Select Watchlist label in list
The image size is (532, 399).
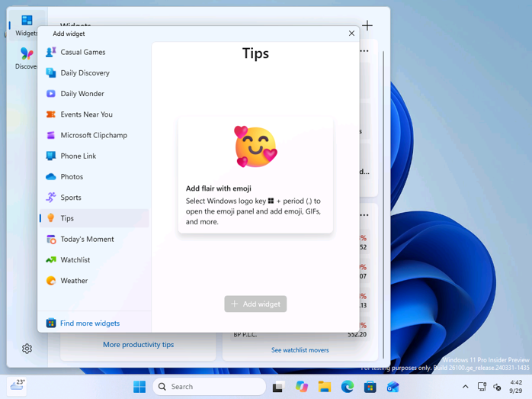point(75,260)
